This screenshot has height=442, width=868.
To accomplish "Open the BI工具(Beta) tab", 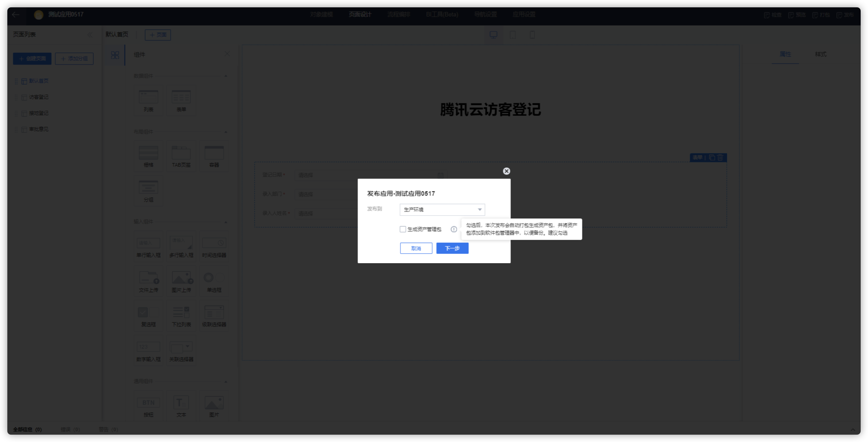I will (442, 14).
